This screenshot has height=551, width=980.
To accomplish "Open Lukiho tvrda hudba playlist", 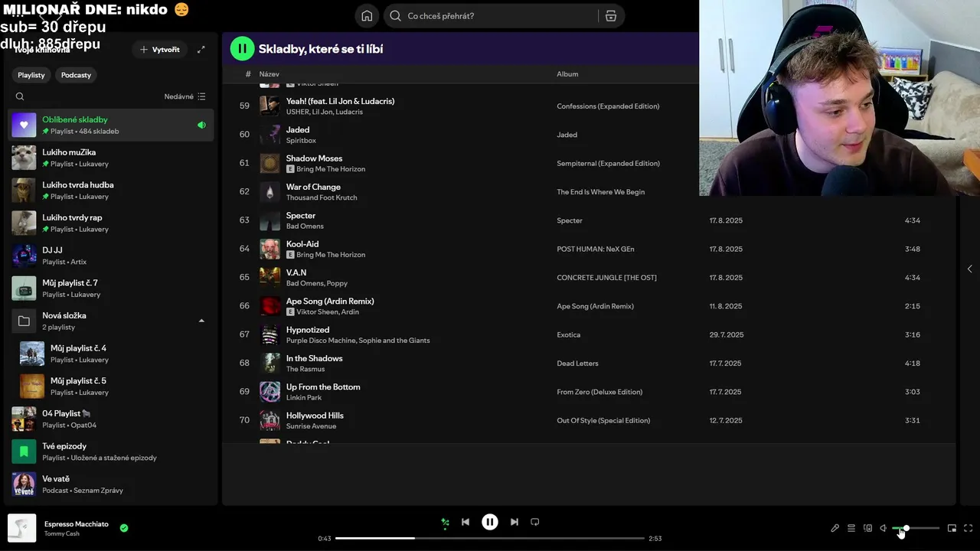I will click(111, 190).
